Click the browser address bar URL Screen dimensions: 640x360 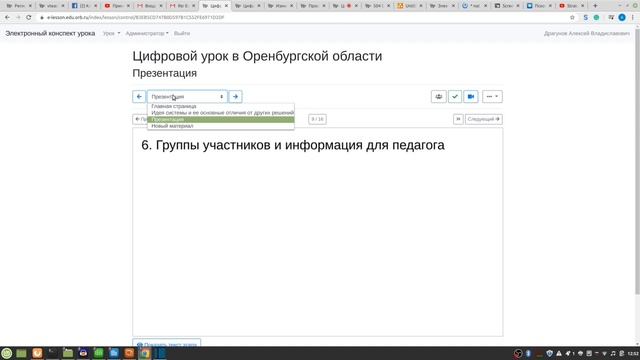(136, 18)
